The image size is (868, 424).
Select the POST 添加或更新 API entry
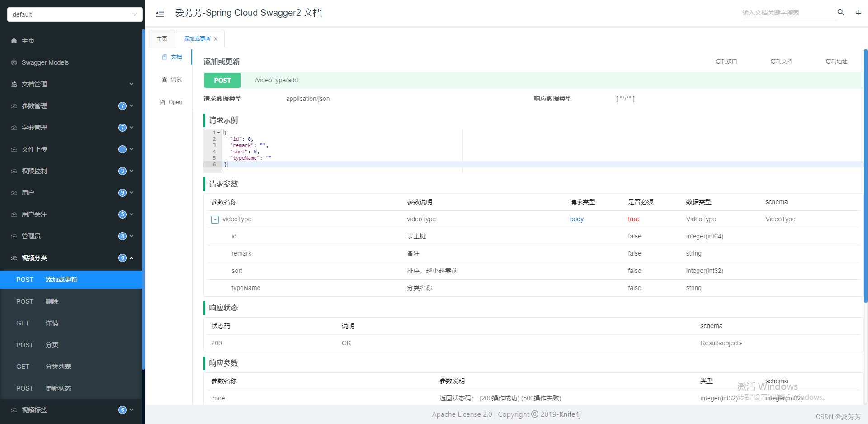(x=71, y=280)
